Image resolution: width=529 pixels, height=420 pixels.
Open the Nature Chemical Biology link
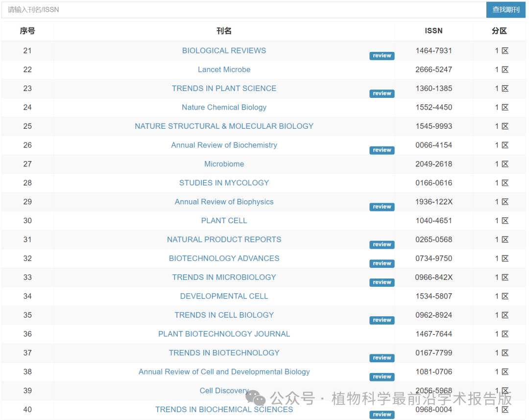(x=224, y=107)
